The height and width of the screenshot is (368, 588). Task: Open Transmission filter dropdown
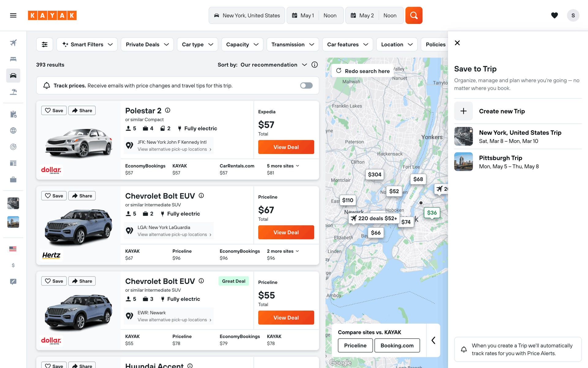coord(293,44)
